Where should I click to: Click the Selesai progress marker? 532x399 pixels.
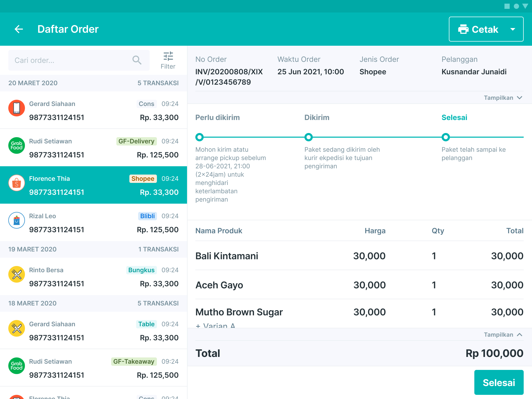446,137
